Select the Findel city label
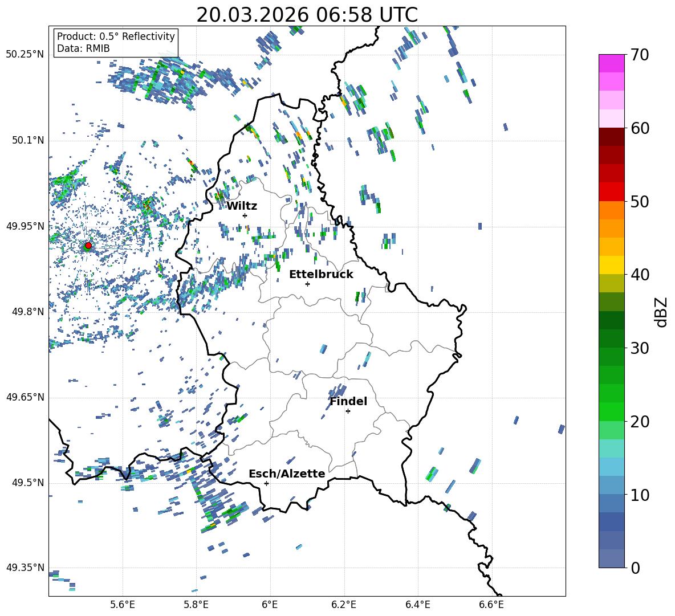 [x=348, y=401]
